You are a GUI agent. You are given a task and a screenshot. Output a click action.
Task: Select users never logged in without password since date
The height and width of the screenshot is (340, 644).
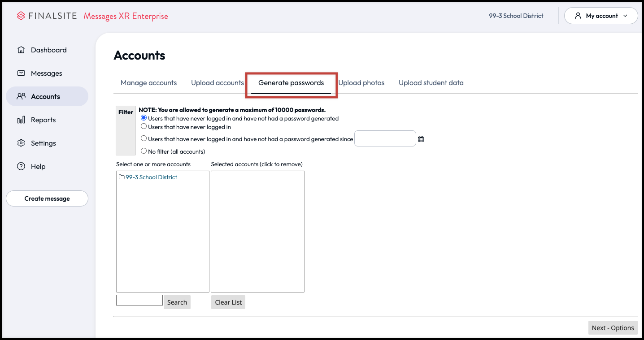click(x=144, y=138)
